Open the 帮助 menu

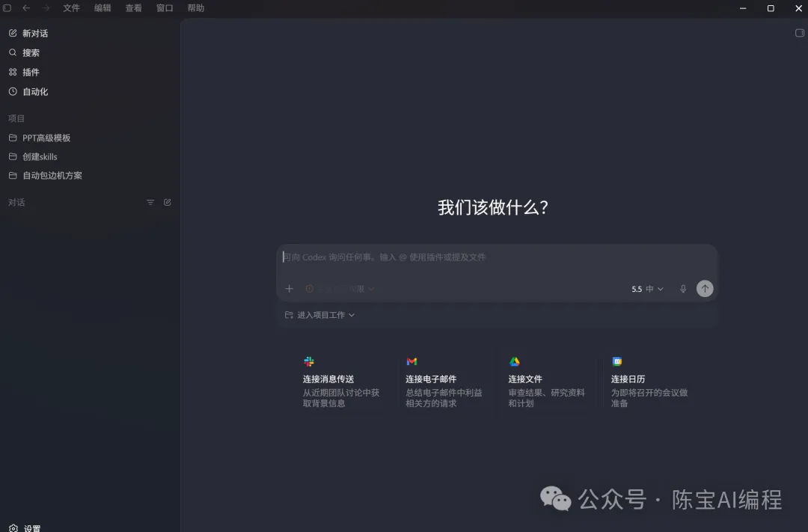[196, 7]
